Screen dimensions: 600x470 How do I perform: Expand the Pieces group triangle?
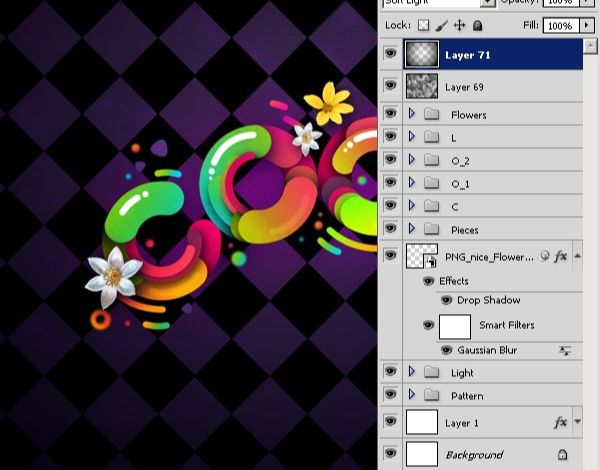(412, 228)
